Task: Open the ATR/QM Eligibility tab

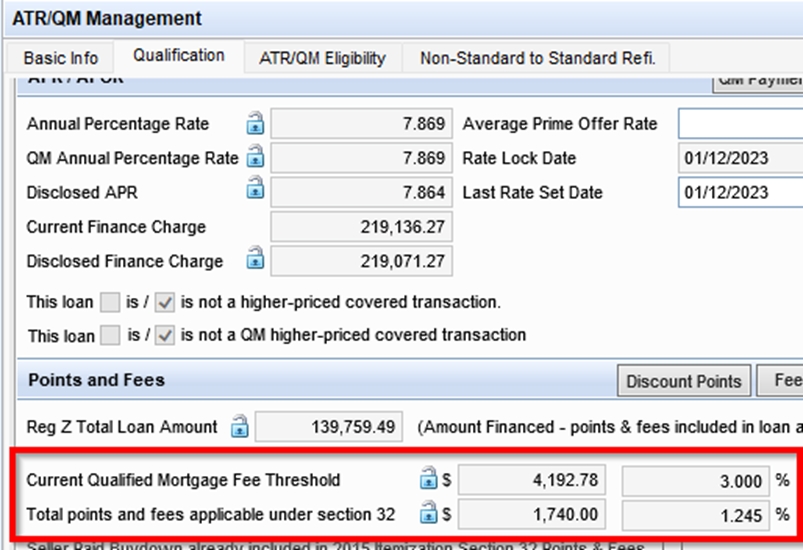Action: tap(322, 58)
